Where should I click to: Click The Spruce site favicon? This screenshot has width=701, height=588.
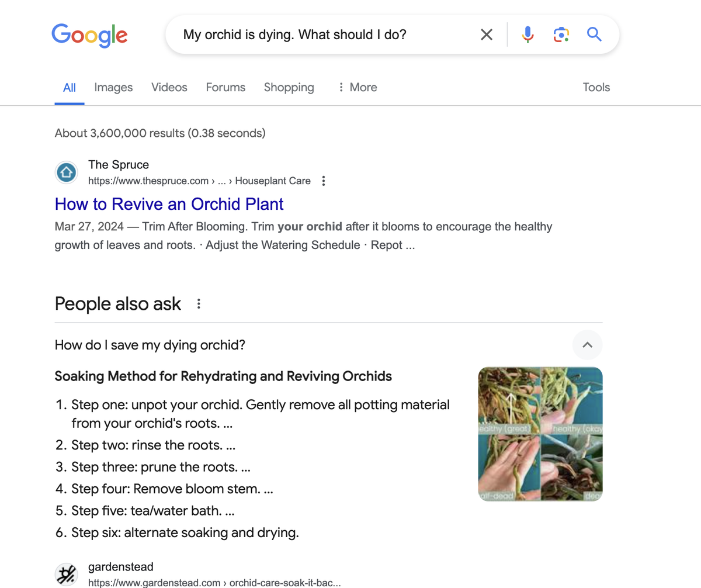coord(66,172)
